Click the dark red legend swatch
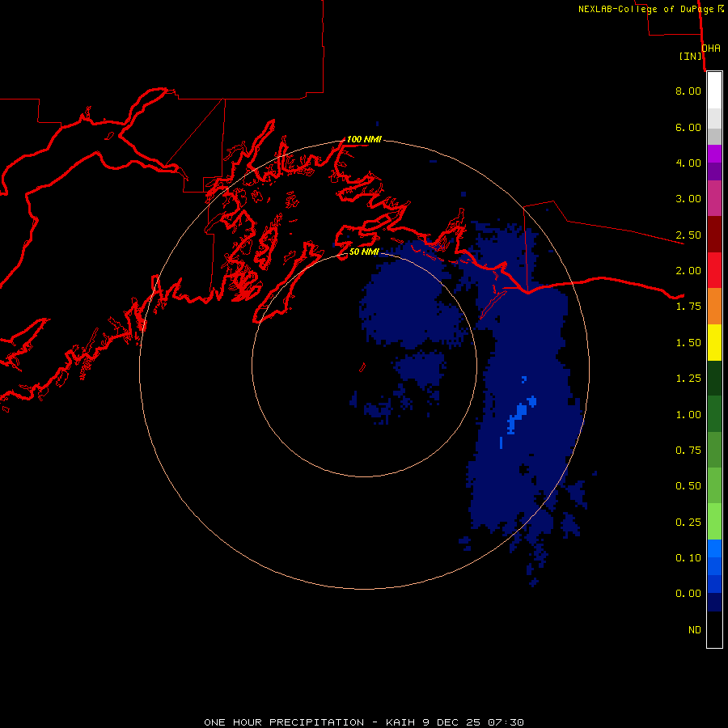This screenshot has height=728, width=728. pos(714,235)
